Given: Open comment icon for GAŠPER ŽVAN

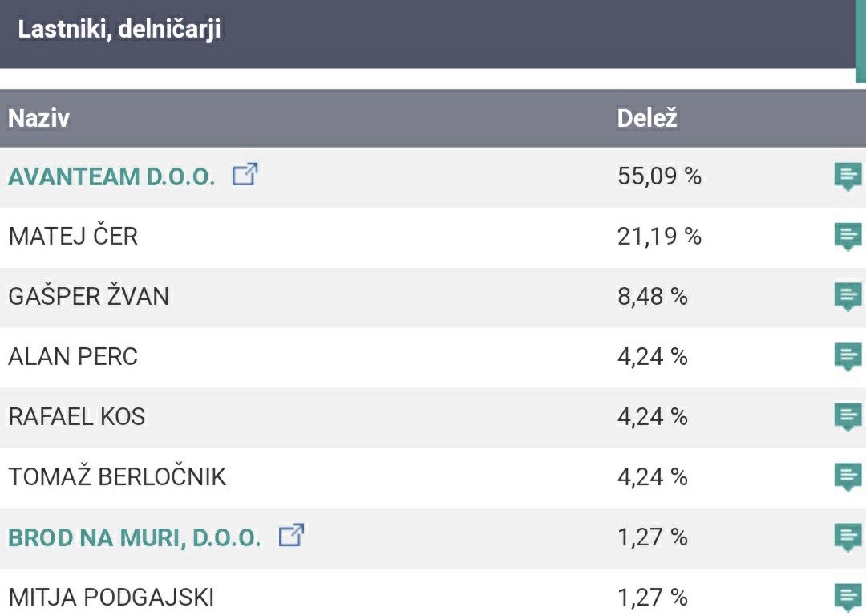Looking at the screenshot, I should pos(848,296).
